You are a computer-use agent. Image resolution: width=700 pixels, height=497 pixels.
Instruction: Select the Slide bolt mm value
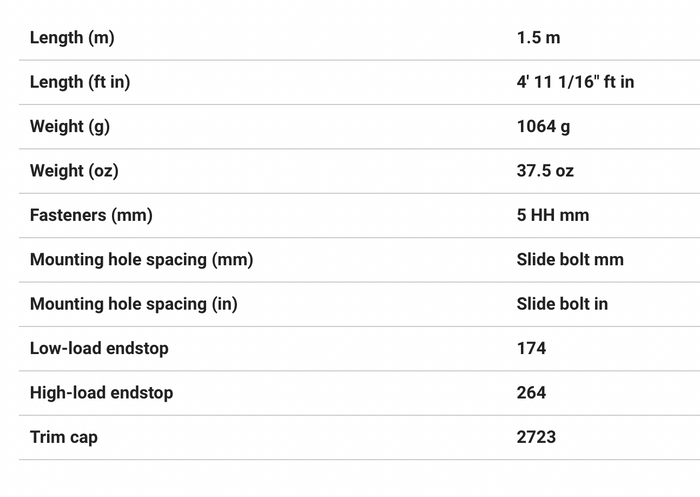point(570,259)
